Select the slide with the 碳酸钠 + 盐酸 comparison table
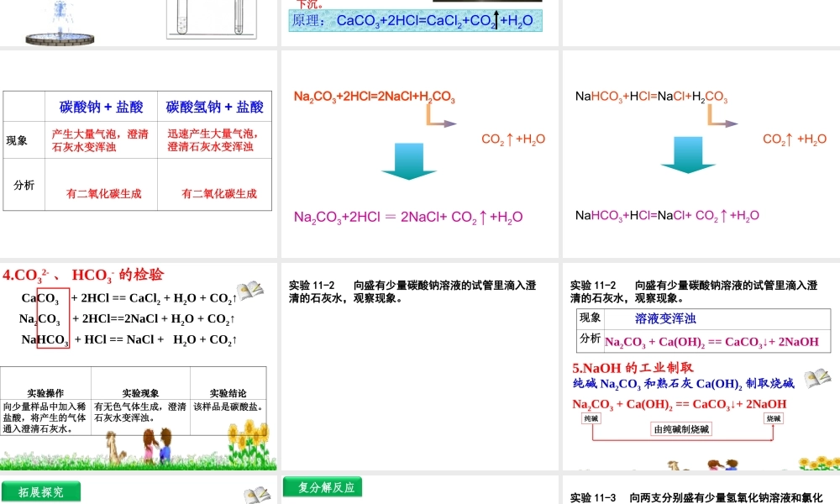The width and height of the screenshot is (840, 504). [x=138, y=154]
